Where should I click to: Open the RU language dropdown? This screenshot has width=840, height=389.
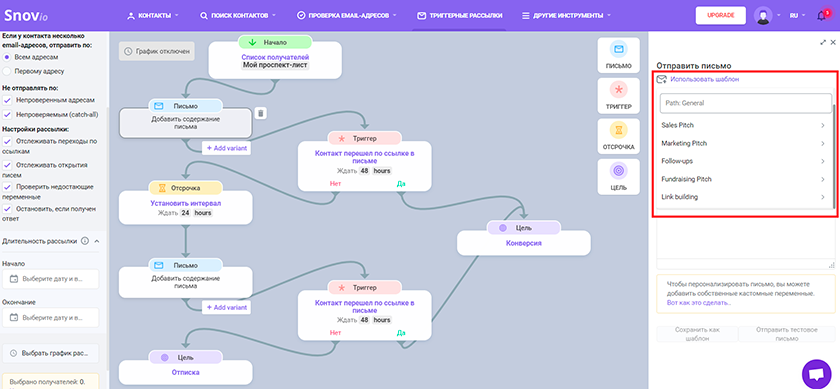click(x=797, y=16)
